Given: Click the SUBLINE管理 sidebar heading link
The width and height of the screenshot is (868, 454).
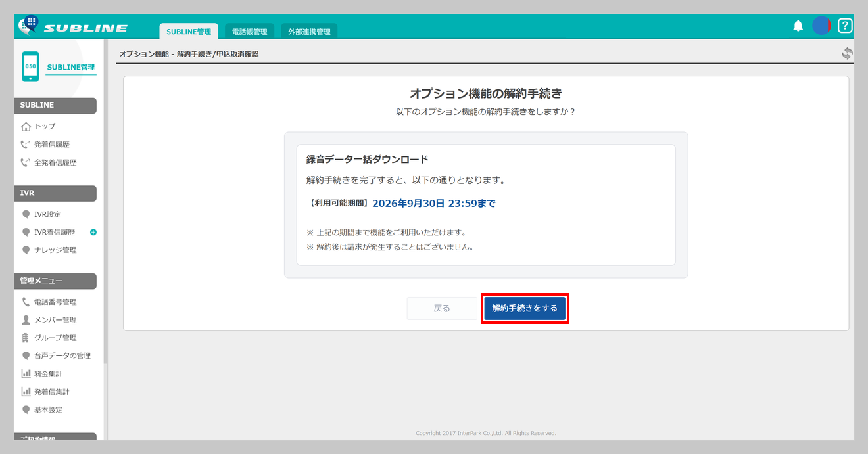Looking at the screenshot, I should coord(71,67).
